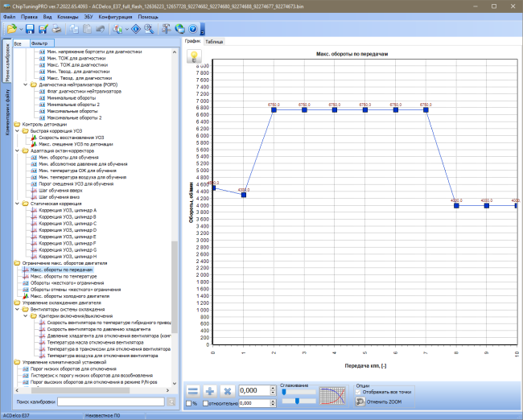Click the magnifier search icon in toolbar
Viewport: 523px width, 420px height.
pos(149,29)
